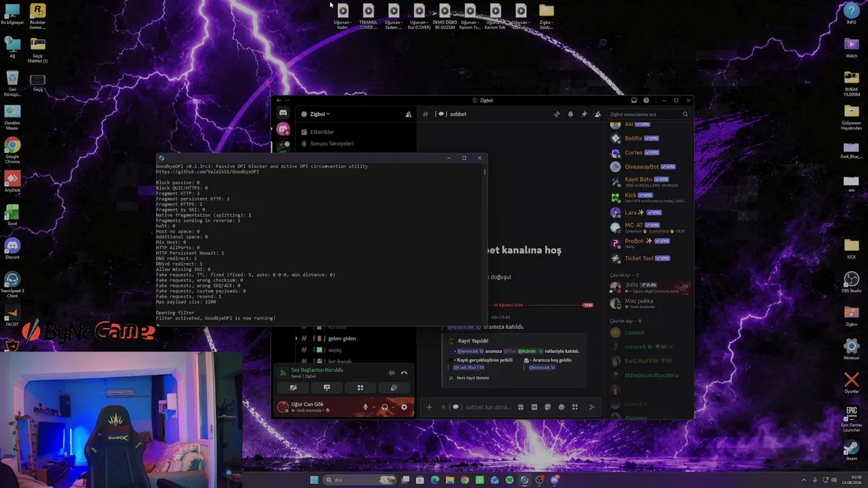Open WhatsApp from the taskbar
This screenshot has width=868, height=488.
(479, 480)
